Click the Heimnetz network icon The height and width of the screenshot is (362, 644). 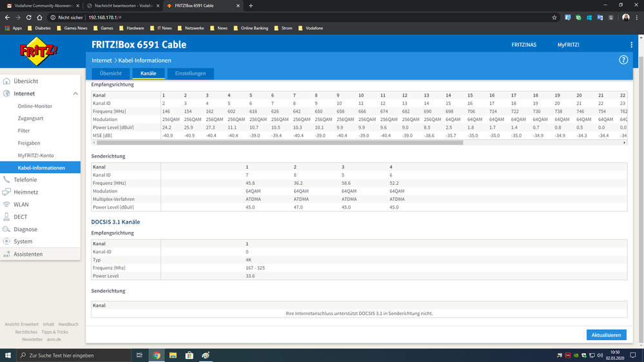[x=6, y=192]
